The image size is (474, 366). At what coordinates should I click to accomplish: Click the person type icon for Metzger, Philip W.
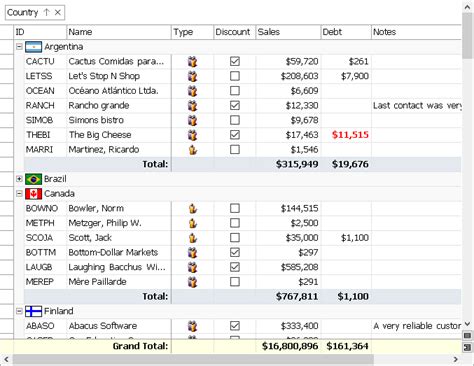(x=193, y=223)
